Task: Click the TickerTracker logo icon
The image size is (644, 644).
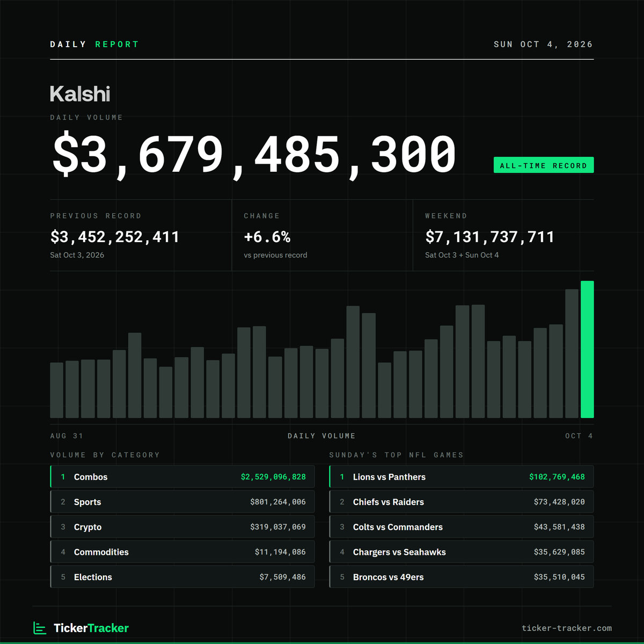Action: [40, 628]
